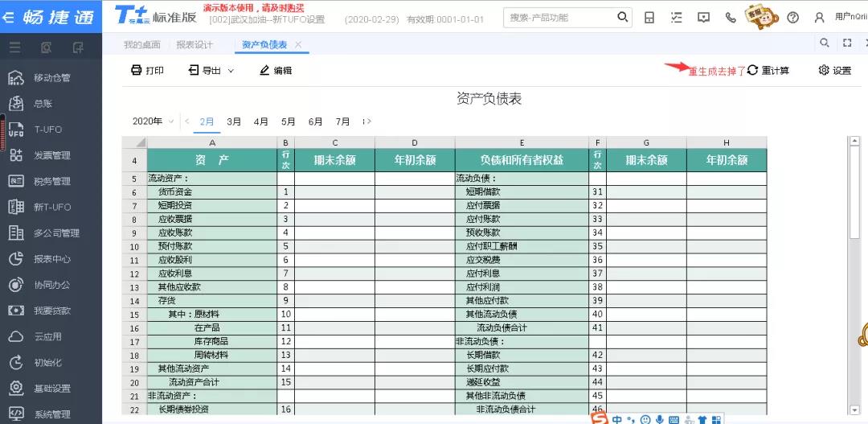Image resolution: width=868 pixels, height=424 pixels.
Task: Open 发票管理 invoice management
Action: click(x=51, y=155)
